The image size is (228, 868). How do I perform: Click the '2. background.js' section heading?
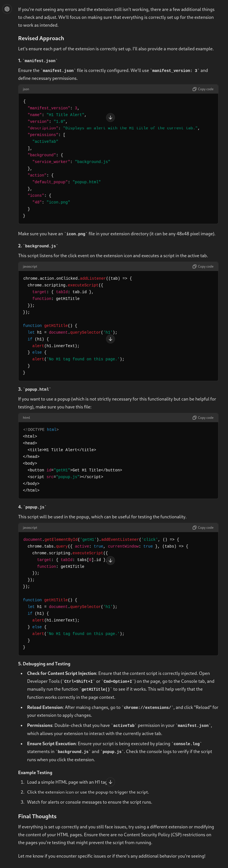38,246
